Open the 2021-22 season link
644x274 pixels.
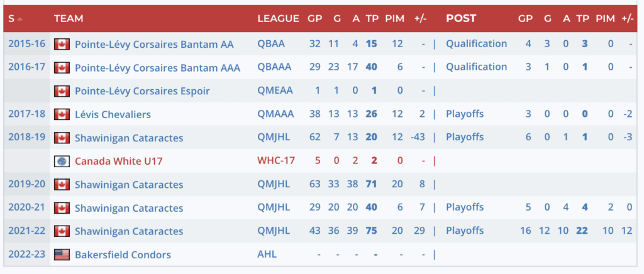(x=26, y=232)
